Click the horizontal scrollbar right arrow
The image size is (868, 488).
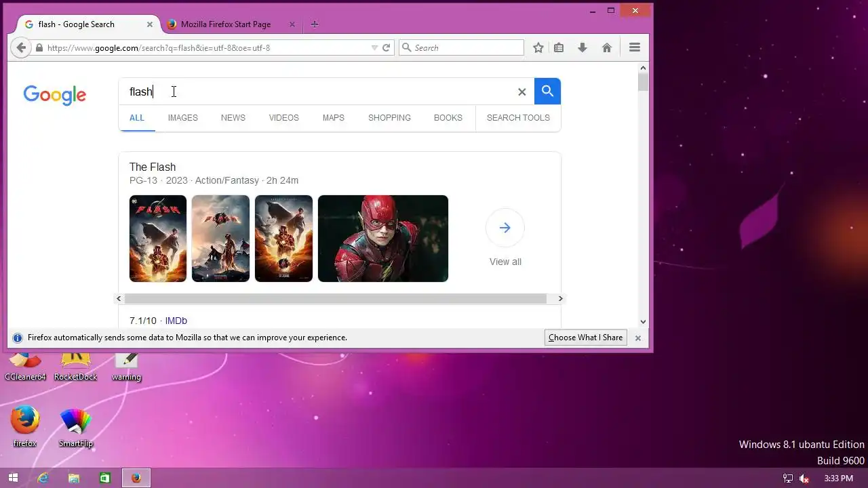(x=560, y=298)
